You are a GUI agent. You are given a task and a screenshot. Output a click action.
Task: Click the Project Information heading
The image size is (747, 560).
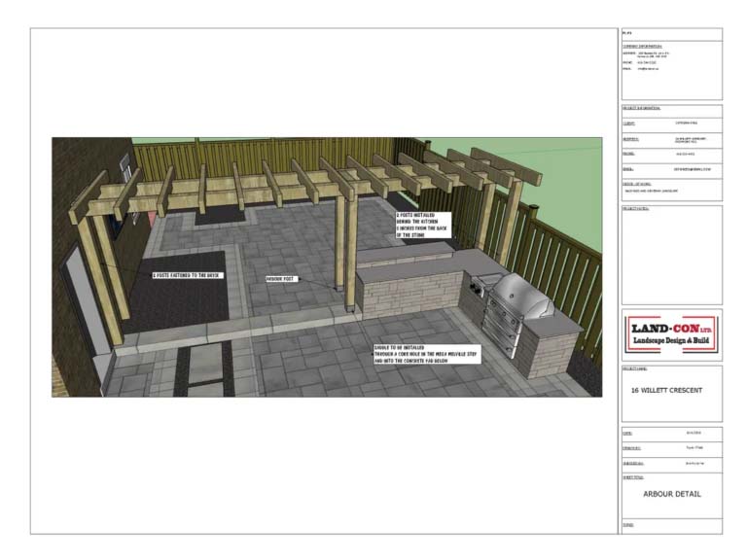coord(642,108)
